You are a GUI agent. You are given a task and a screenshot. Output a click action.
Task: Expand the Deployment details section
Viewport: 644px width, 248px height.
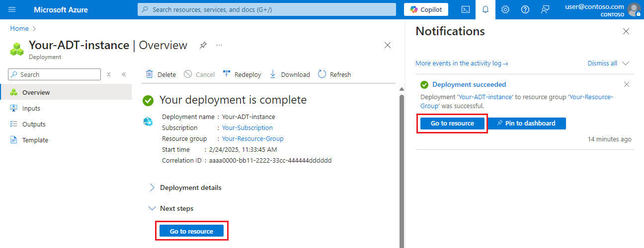[x=152, y=187]
